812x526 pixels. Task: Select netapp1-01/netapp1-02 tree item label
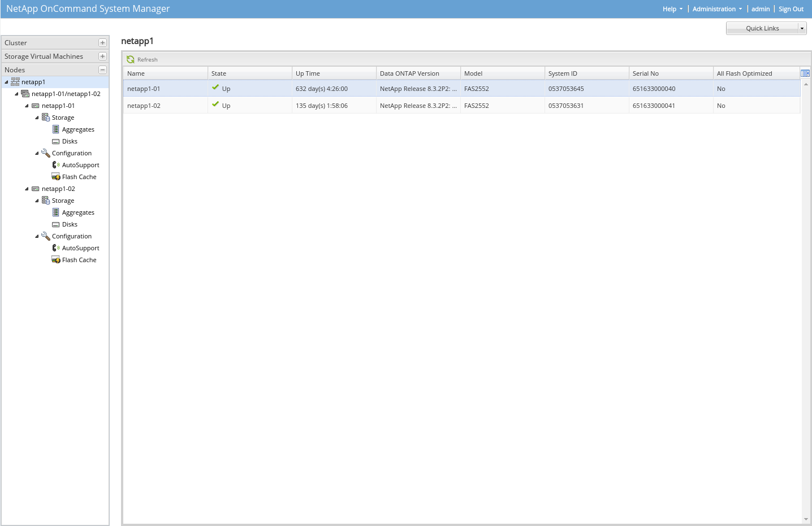click(66, 94)
